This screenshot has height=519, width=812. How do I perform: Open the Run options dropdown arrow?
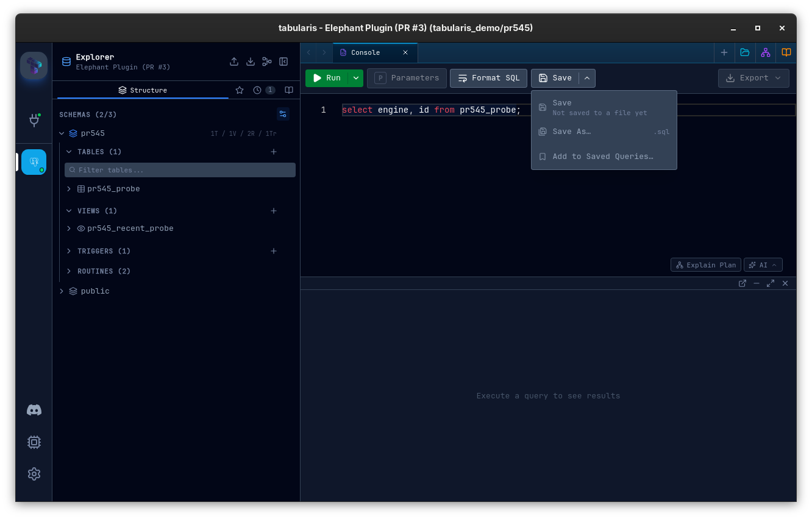(x=356, y=78)
